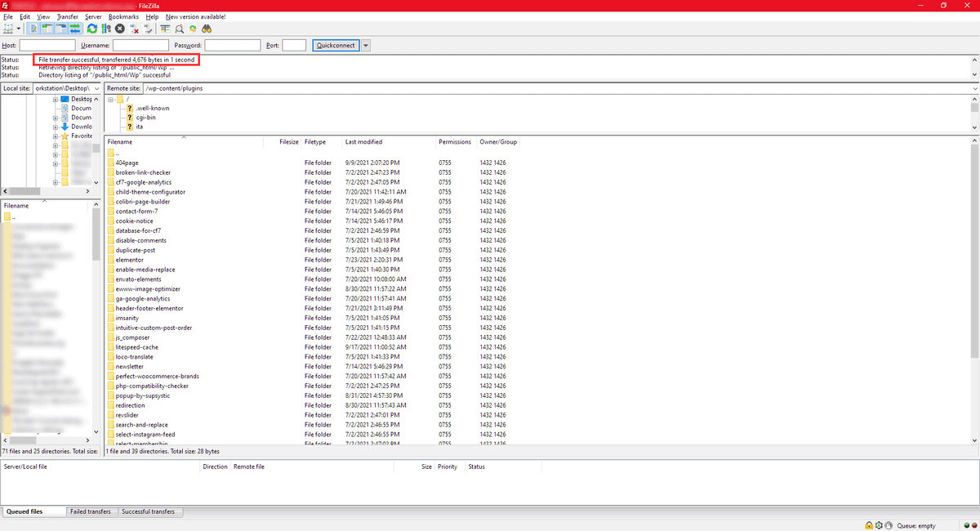Click the toggle directory comparison icon
980x531 pixels.
[179, 29]
